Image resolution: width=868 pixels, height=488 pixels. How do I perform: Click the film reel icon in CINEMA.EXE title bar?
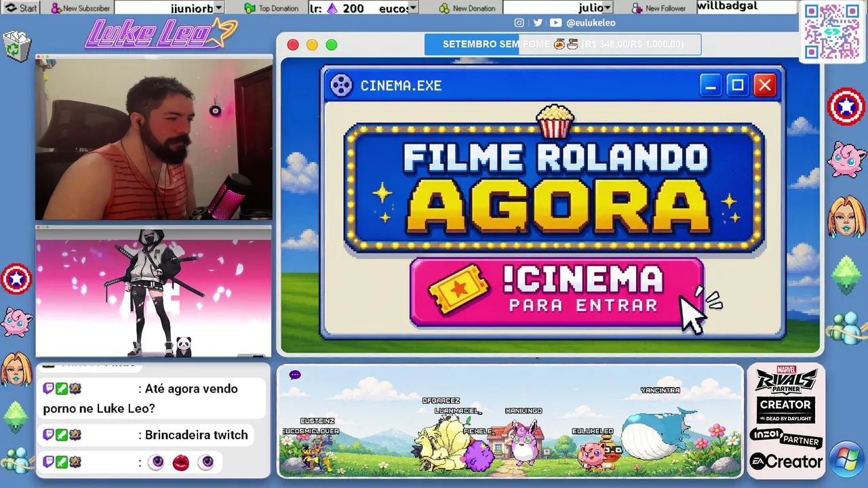pos(341,85)
